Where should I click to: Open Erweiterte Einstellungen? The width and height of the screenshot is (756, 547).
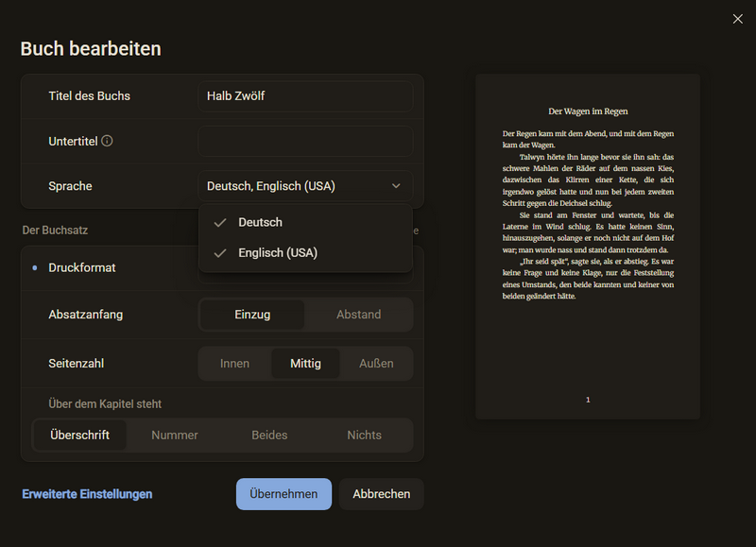[x=87, y=494]
